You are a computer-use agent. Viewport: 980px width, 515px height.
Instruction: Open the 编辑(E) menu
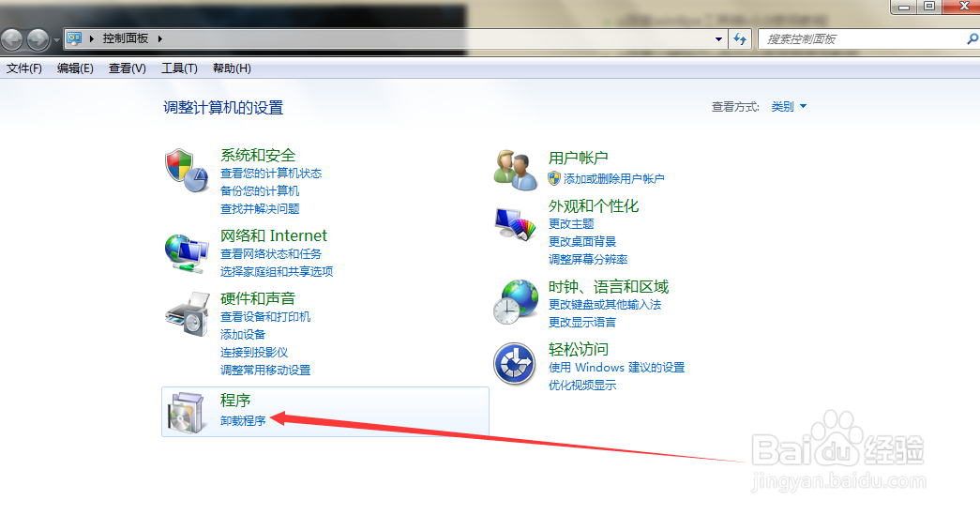coord(75,68)
